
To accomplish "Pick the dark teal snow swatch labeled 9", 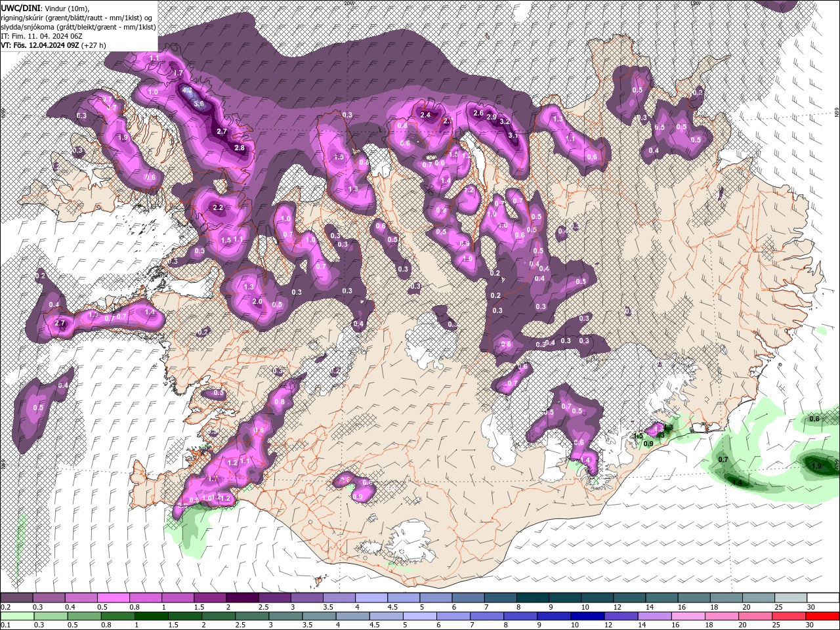I will tap(564, 598).
